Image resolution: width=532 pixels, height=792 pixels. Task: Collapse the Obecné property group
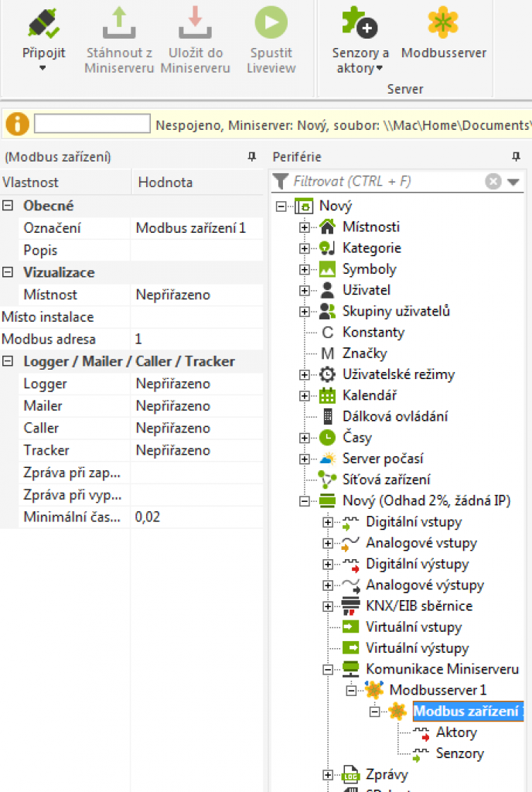8,206
